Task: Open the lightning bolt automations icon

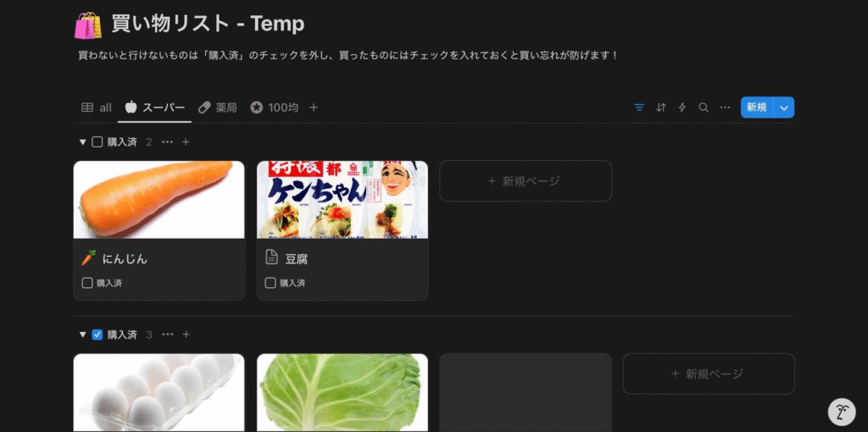Action: [x=682, y=108]
